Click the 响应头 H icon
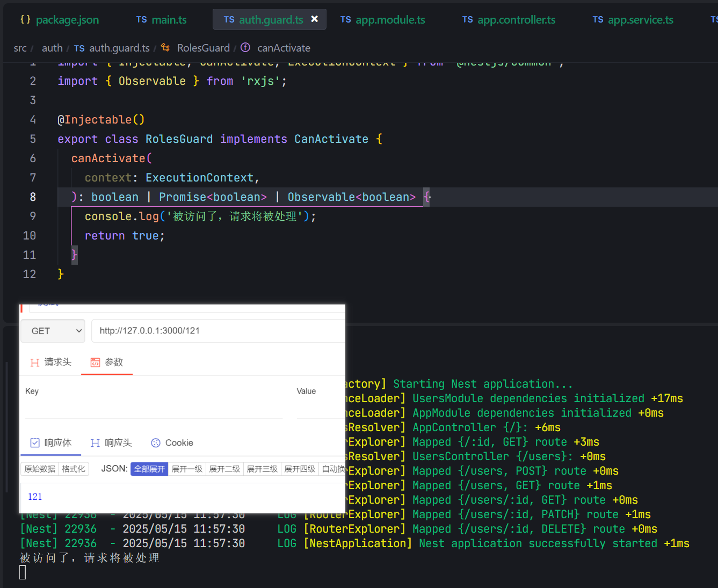This screenshot has height=588, width=718. [95, 443]
